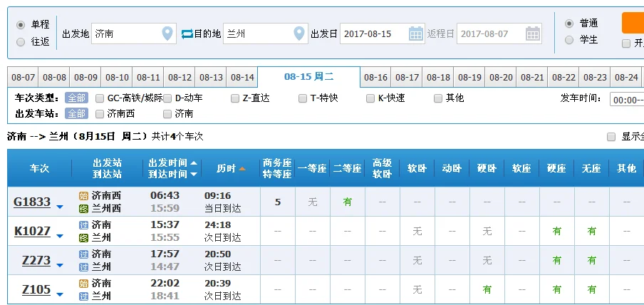Click the departure city location pin icon
The image size is (644, 305).
click(167, 33)
